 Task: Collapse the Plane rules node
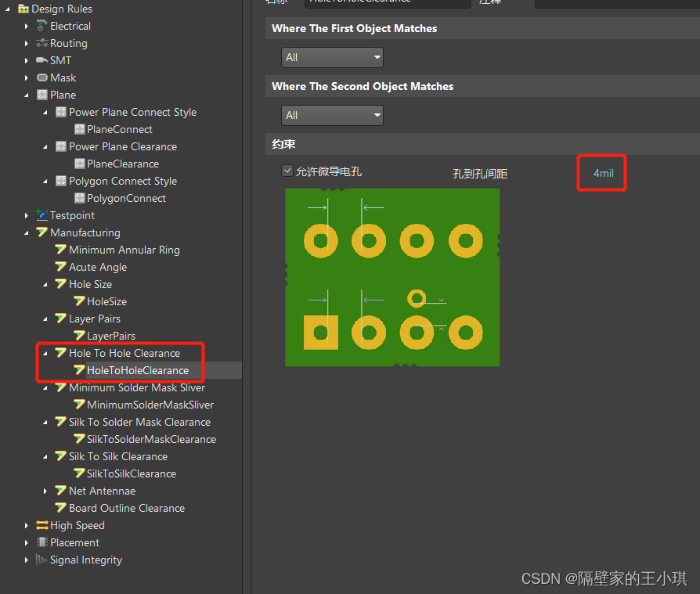tap(27, 95)
